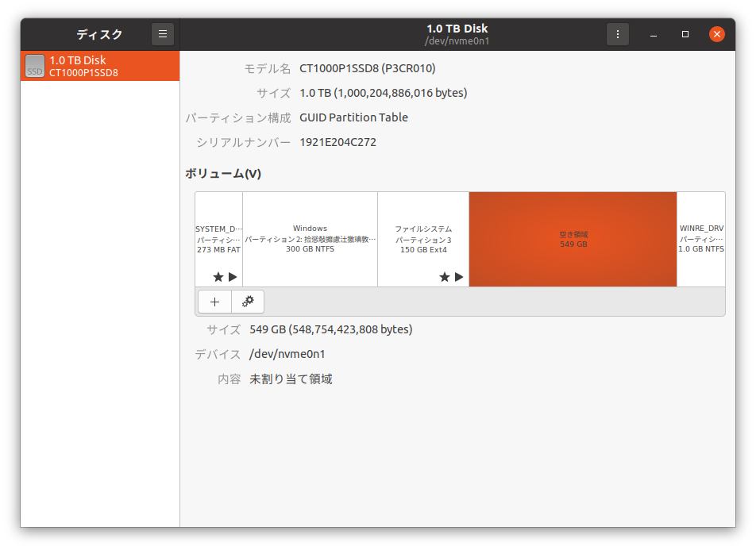Maximize the ディスク window
756x550 pixels.
coord(685,34)
